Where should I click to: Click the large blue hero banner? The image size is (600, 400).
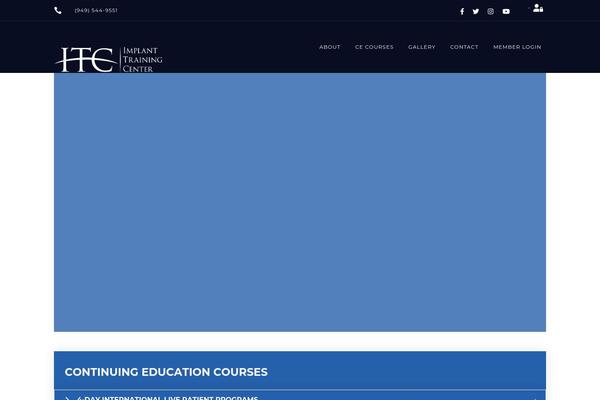tap(300, 202)
